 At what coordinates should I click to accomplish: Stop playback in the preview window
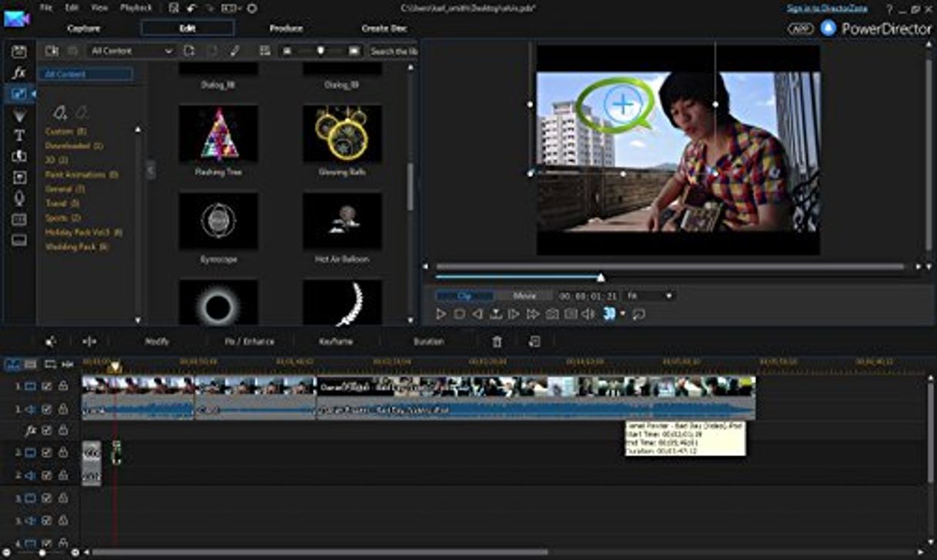tap(460, 314)
